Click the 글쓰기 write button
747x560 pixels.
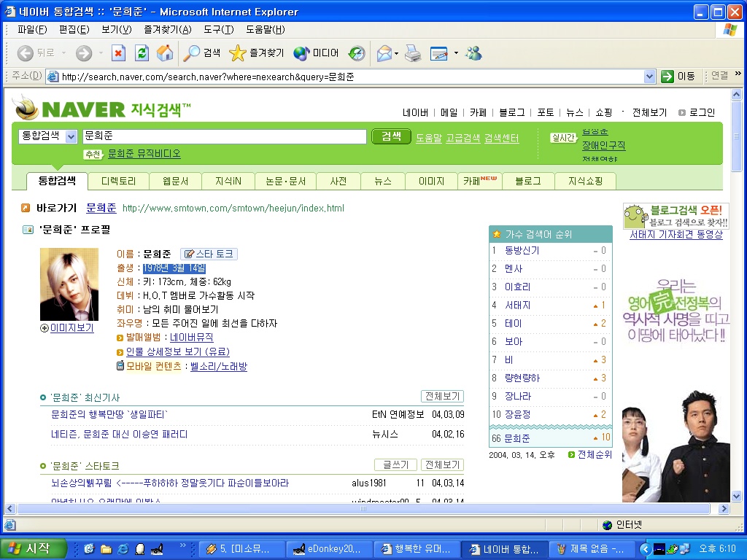coord(395,464)
